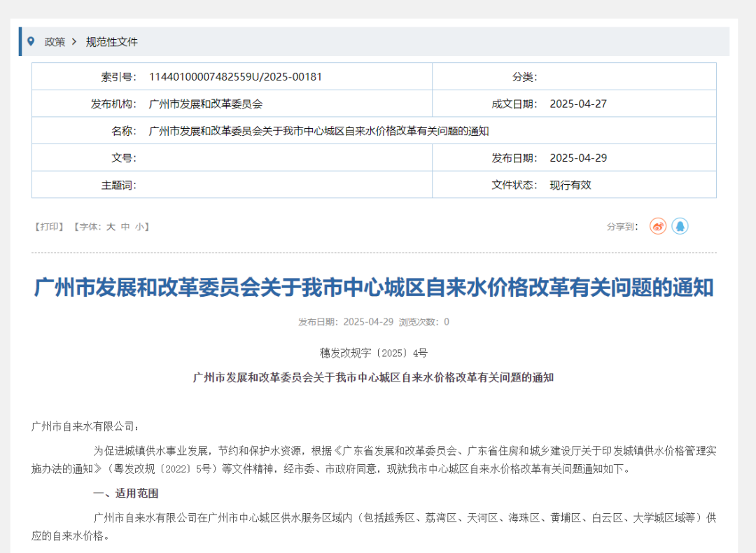Image resolution: width=756 pixels, height=553 pixels.
Task: Go to 规范性文件 breadcrumb link
Action: coord(112,42)
